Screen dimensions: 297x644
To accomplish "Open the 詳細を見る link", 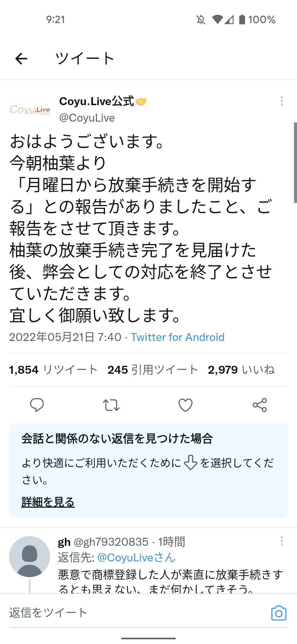I will tap(48, 502).
